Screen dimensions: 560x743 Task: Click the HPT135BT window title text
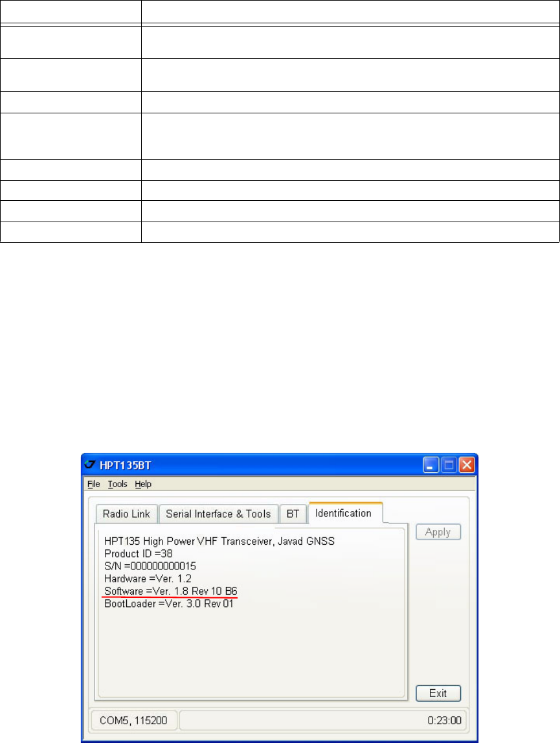point(125,465)
